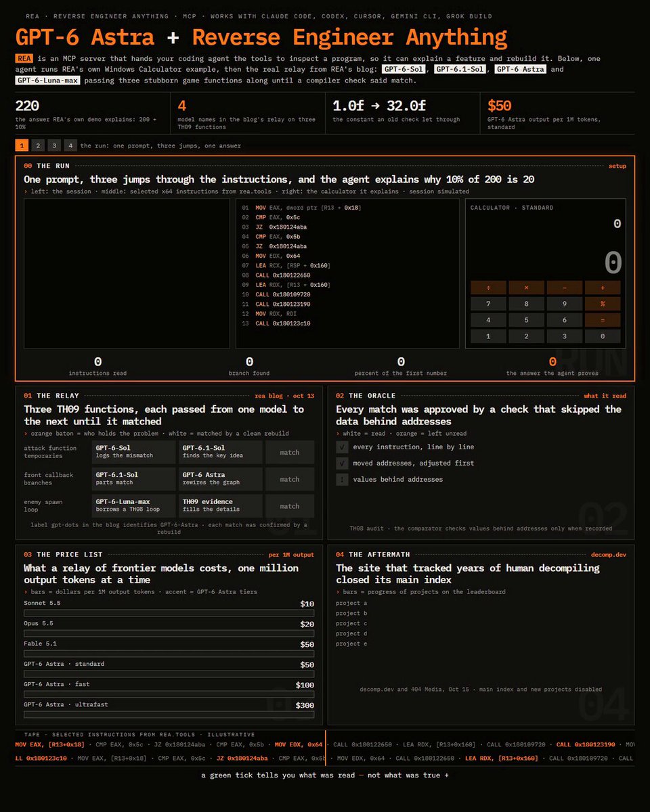The height and width of the screenshot is (812, 650).
Task: Select the 'GPT-6-Sol logs the mismatch' relay card
Action: [x=133, y=452]
